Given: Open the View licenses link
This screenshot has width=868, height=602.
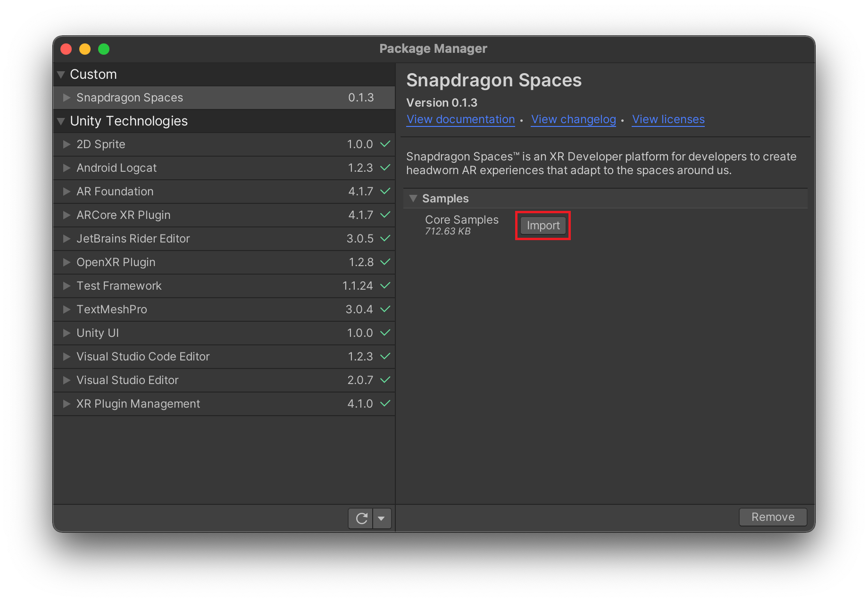Looking at the screenshot, I should click(x=668, y=119).
